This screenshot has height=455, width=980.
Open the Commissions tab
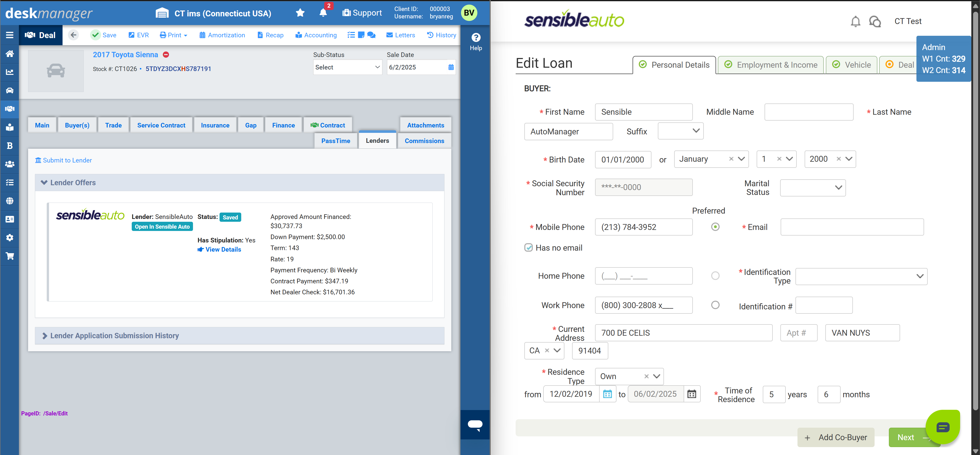424,141
